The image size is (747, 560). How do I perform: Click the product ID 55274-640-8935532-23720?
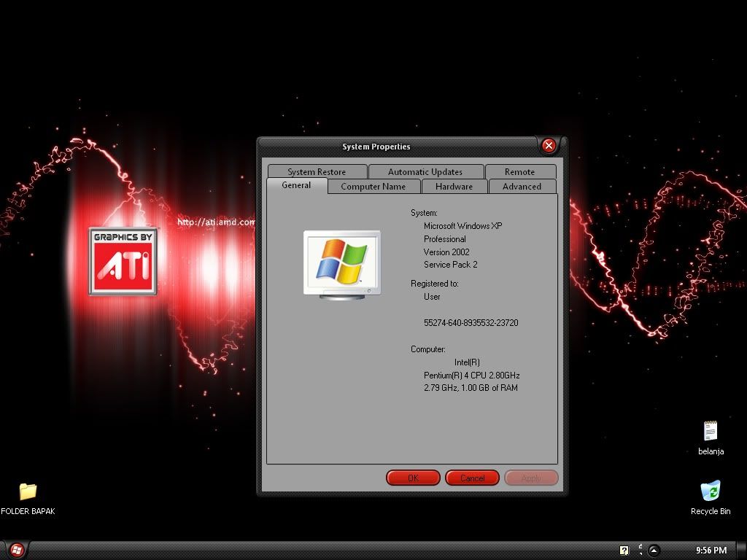471,322
